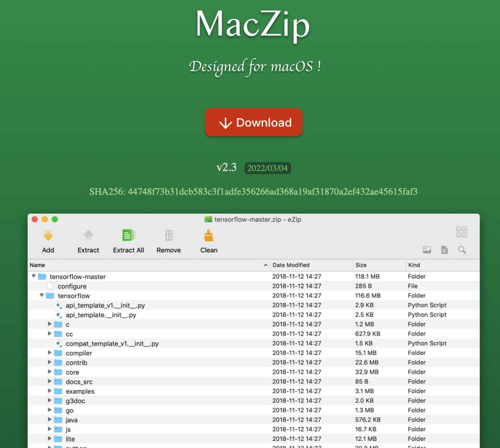The image size is (500, 448).
Task: Expand the examples folder
Action: (x=50, y=391)
